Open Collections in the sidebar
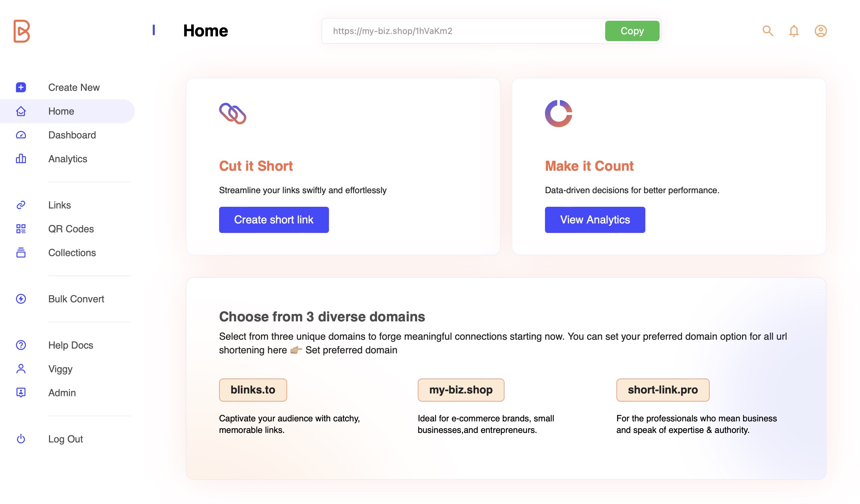This screenshot has height=504, width=860. [72, 253]
